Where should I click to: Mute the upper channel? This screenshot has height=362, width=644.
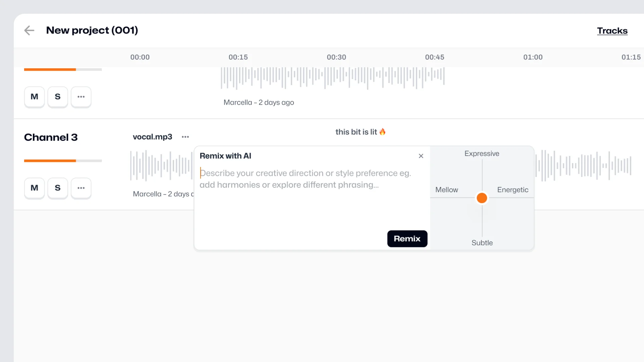click(x=34, y=97)
